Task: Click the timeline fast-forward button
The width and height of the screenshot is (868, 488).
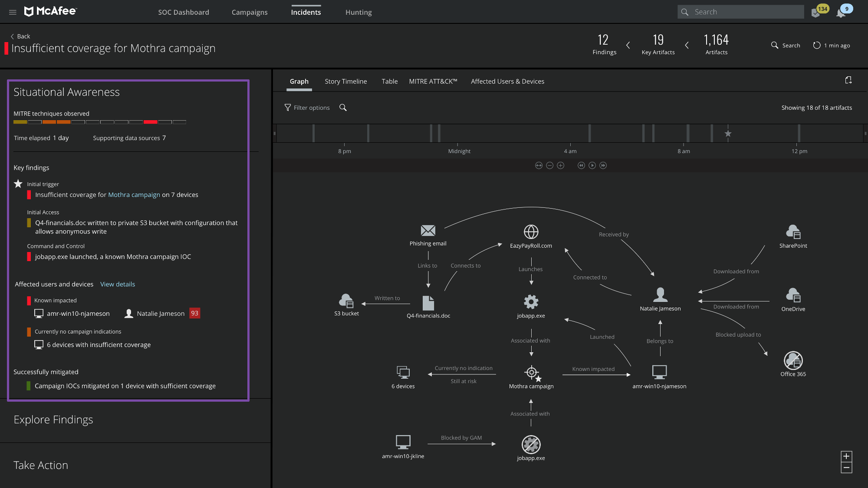Action: [x=603, y=165]
